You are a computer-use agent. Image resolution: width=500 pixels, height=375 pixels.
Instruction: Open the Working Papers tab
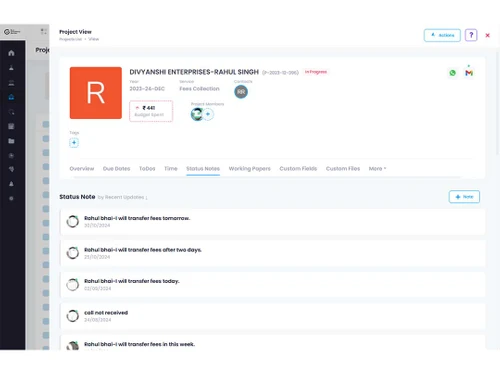249,169
